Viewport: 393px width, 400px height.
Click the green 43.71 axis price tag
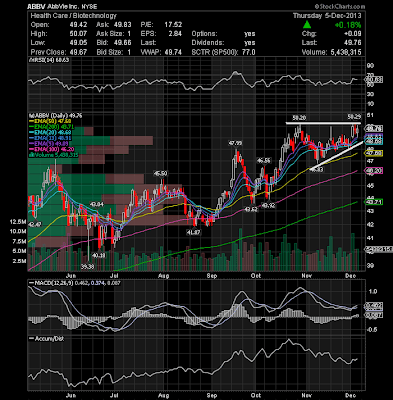pos(374,202)
